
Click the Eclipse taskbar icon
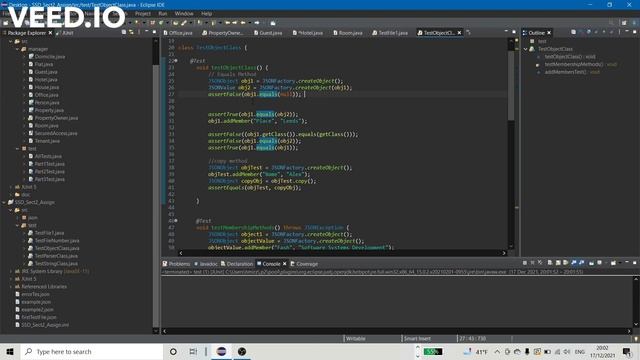pos(221,351)
